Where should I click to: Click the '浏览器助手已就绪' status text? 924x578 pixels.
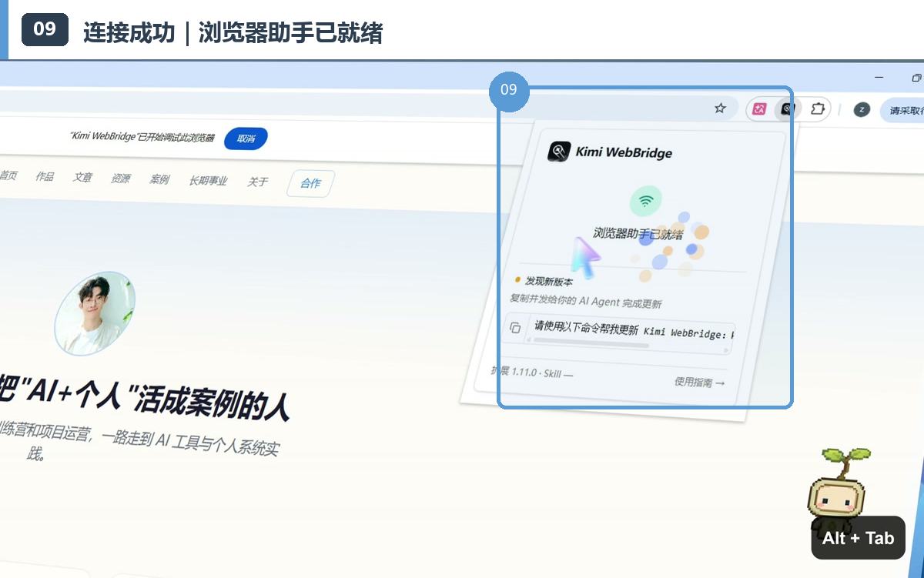click(638, 234)
